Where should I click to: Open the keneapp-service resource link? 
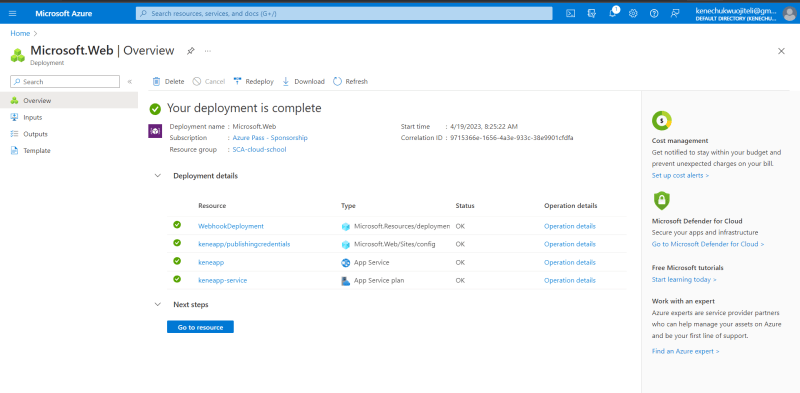click(222, 280)
